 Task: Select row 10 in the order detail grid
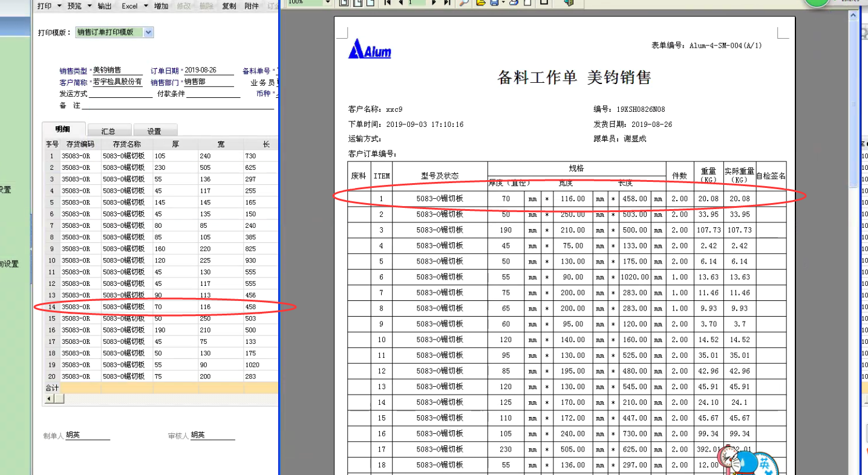coord(162,260)
